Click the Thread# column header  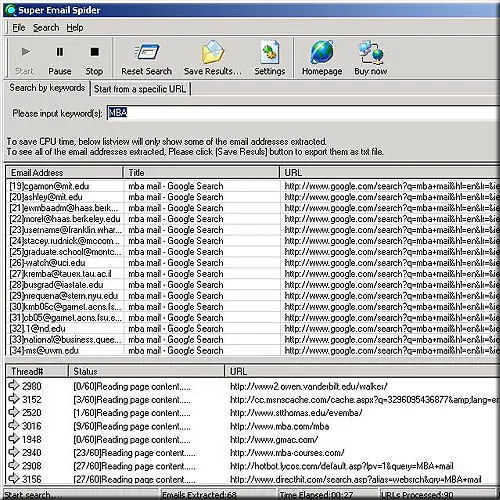click(37, 371)
